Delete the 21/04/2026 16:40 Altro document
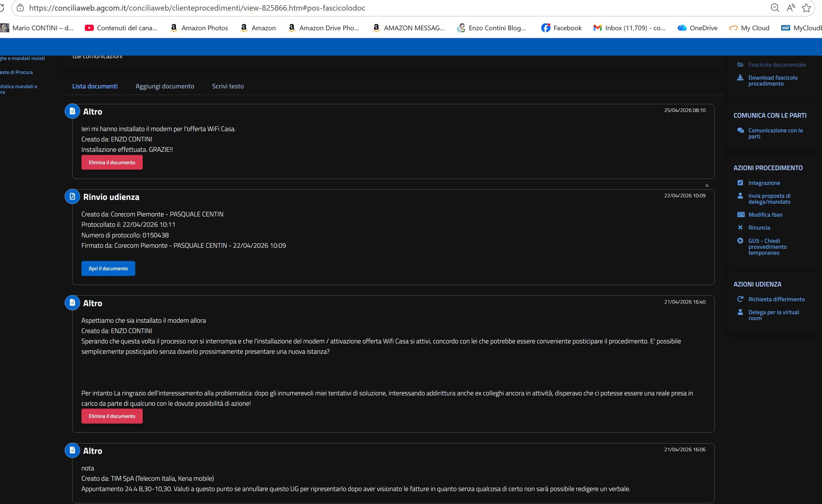This screenshot has height=504, width=822. pyautogui.click(x=112, y=416)
